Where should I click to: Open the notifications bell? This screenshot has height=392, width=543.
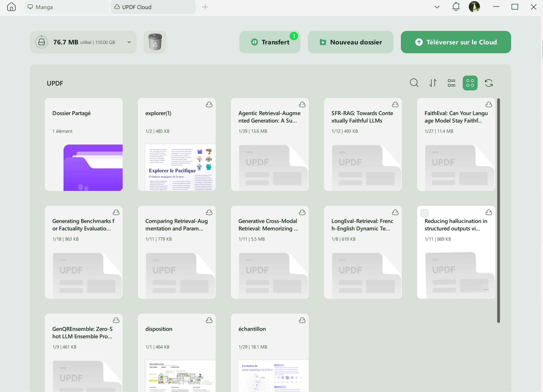pos(456,7)
